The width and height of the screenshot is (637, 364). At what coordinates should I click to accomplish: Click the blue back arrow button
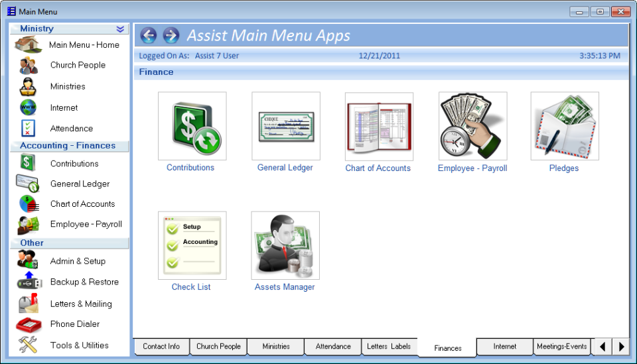(149, 35)
